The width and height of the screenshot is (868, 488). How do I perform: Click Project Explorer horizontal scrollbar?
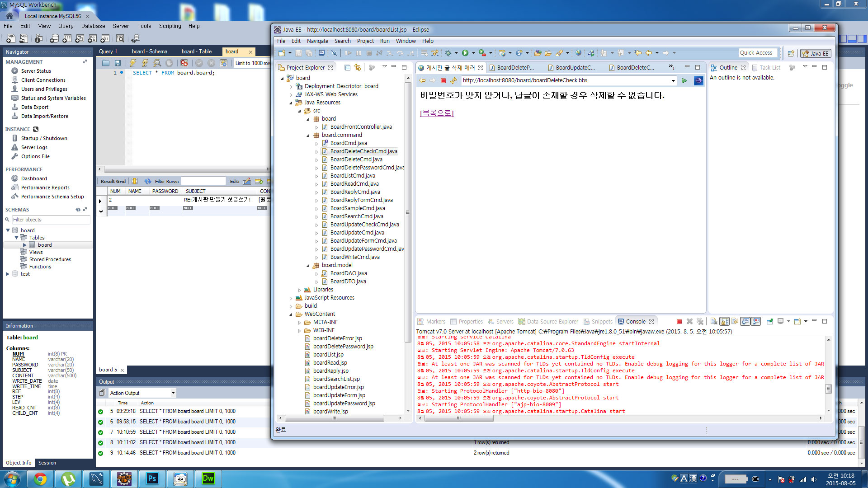point(334,418)
